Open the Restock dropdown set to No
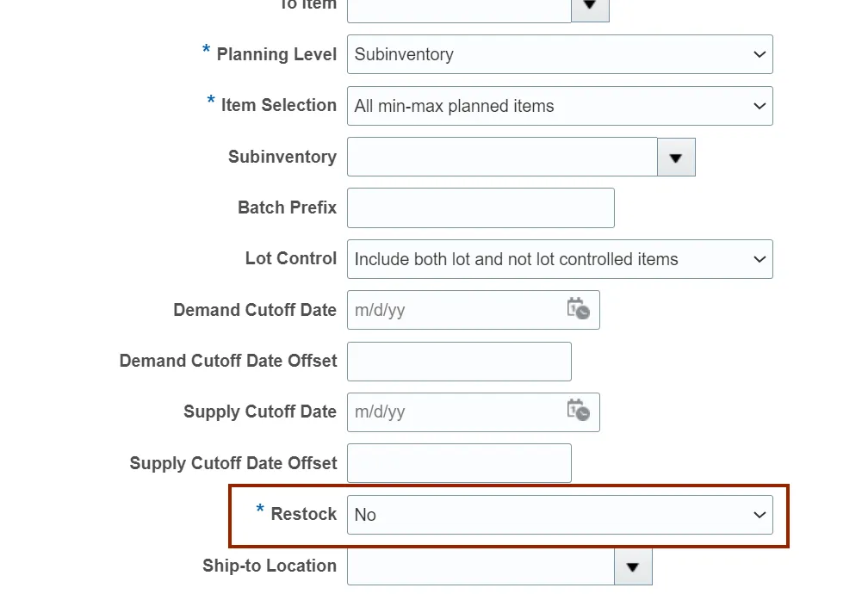The width and height of the screenshot is (868, 594). [x=560, y=515]
